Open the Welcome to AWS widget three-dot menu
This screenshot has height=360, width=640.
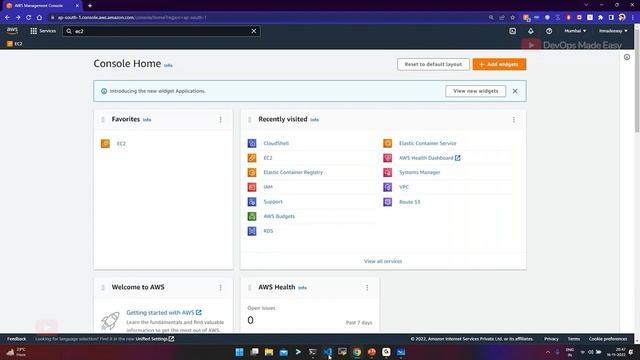click(x=220, y=288)
